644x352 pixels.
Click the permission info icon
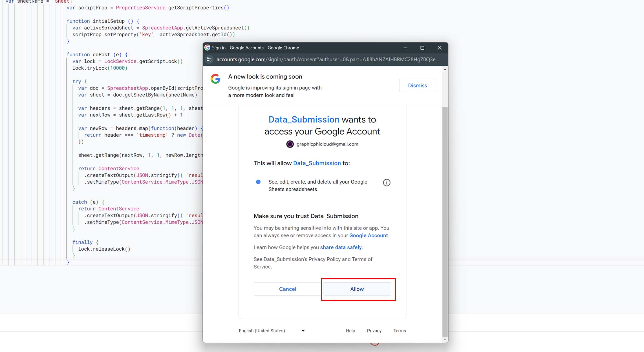[x=387, y=183]
